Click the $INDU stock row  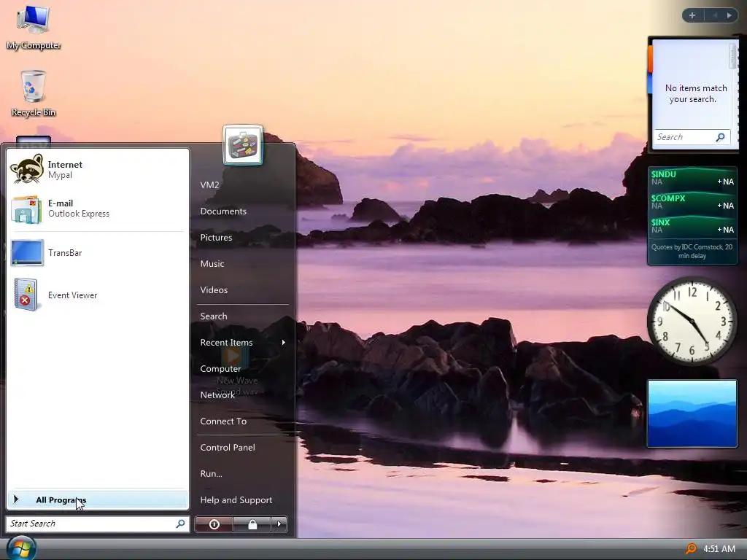(692, 178)
